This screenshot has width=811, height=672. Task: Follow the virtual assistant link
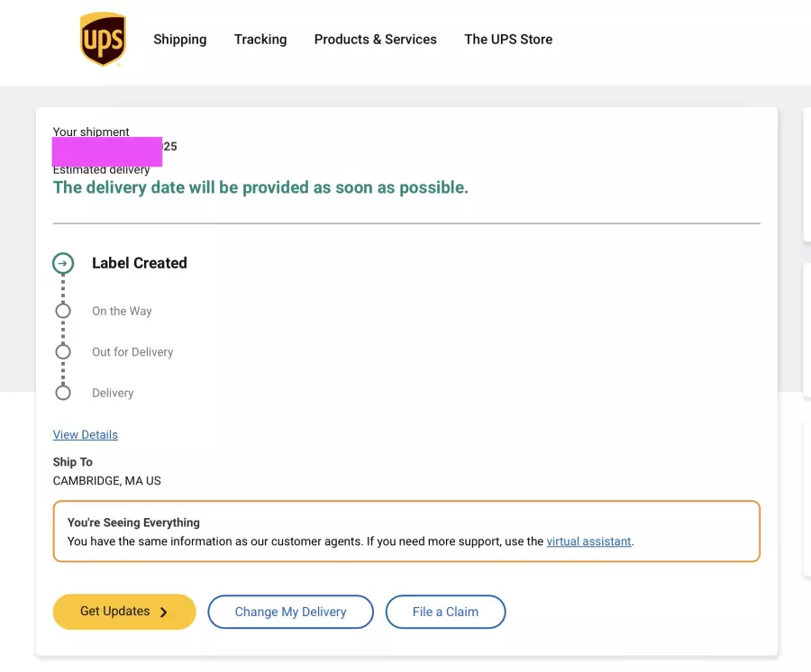589,541
